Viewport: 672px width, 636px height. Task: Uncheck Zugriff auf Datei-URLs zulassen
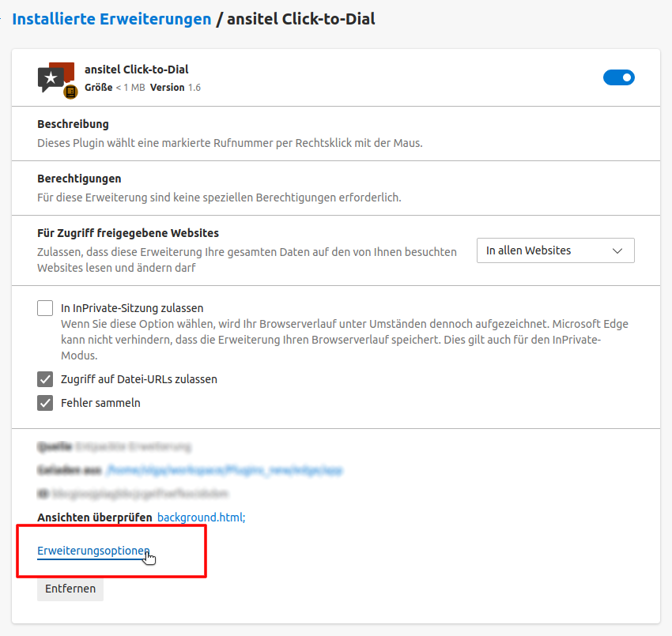pos(45,379)
